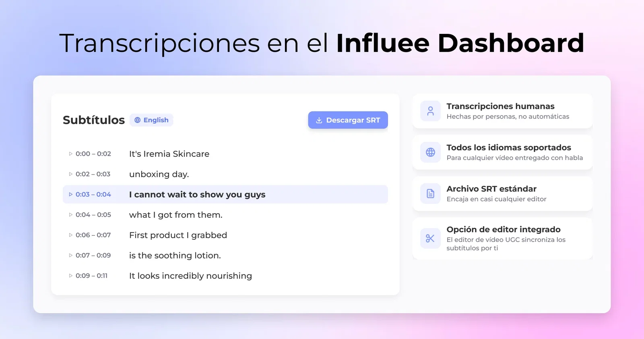Click the 0:07 – 0:09 timestamp

coord(93,255)
